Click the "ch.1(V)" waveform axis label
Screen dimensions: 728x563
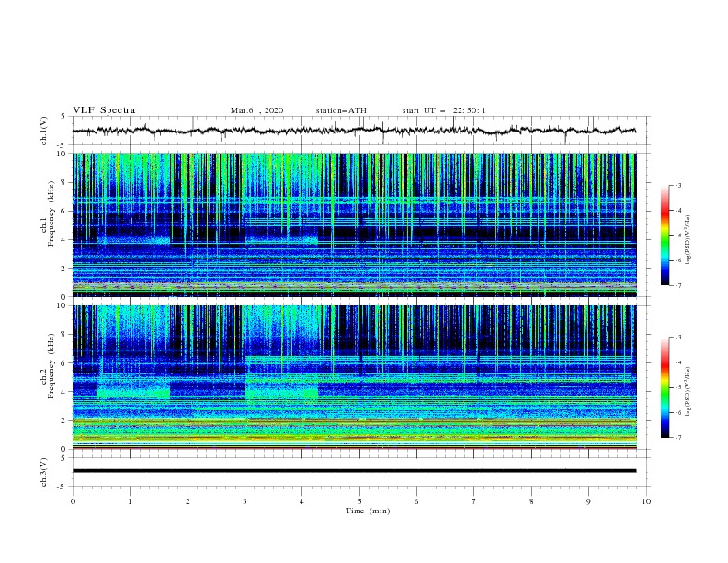(44, 131)
